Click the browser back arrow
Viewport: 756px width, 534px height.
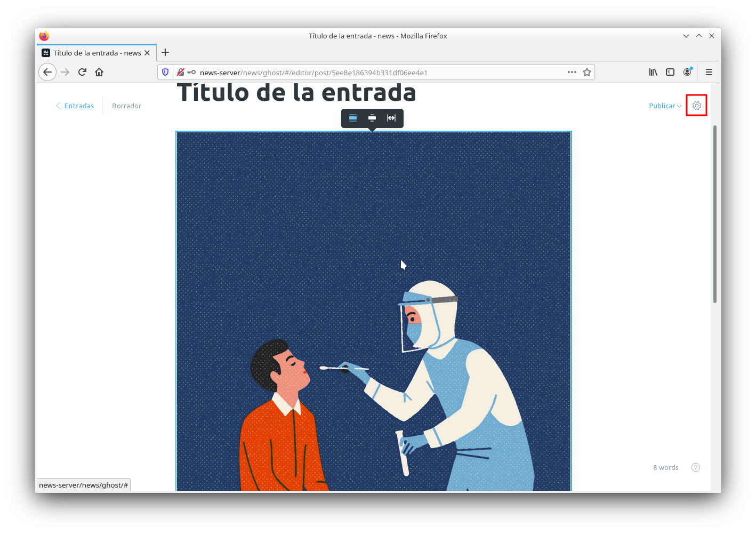coord(47,72)
